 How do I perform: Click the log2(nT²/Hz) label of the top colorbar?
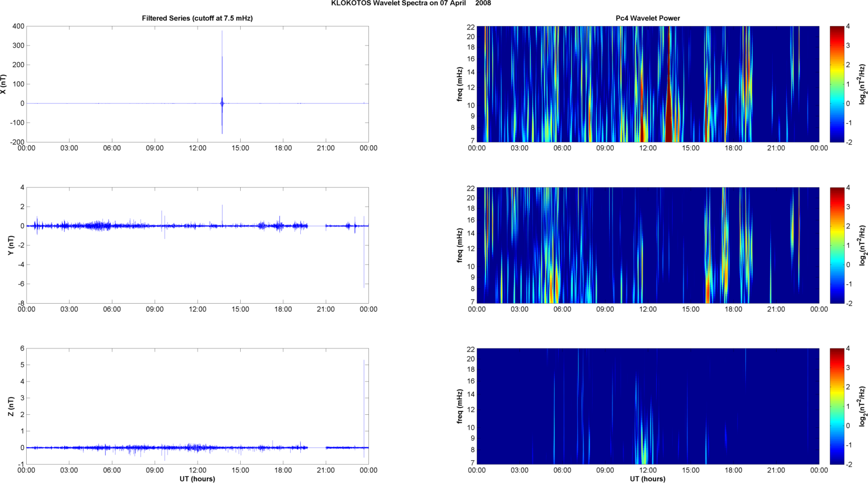(863, 84)
